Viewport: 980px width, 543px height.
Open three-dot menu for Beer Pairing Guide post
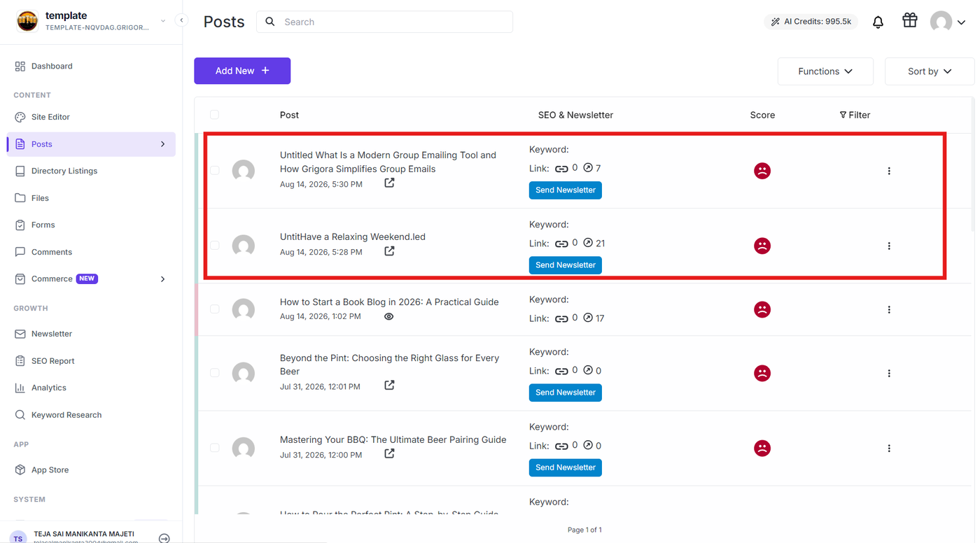[x=889, y=448]
